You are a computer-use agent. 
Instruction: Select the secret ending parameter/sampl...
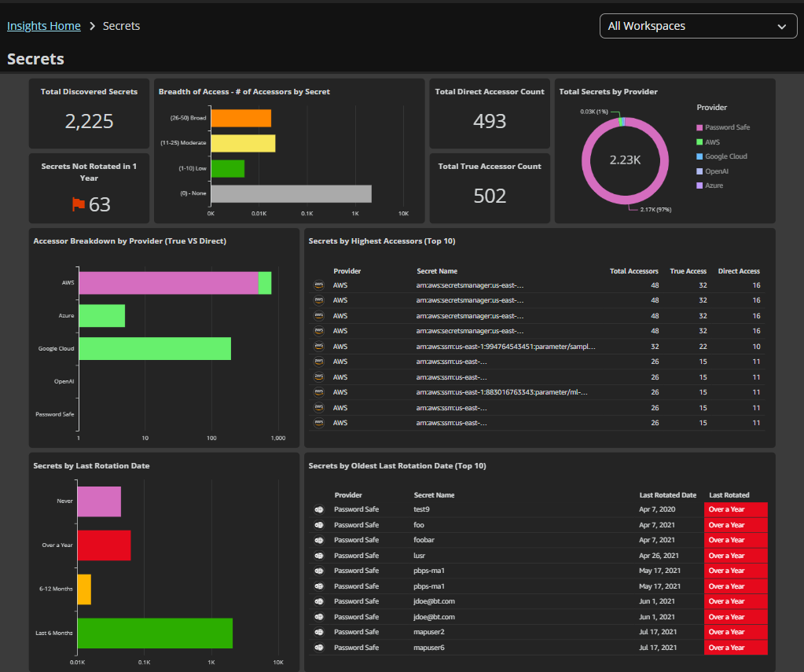(x=505, y=347)
